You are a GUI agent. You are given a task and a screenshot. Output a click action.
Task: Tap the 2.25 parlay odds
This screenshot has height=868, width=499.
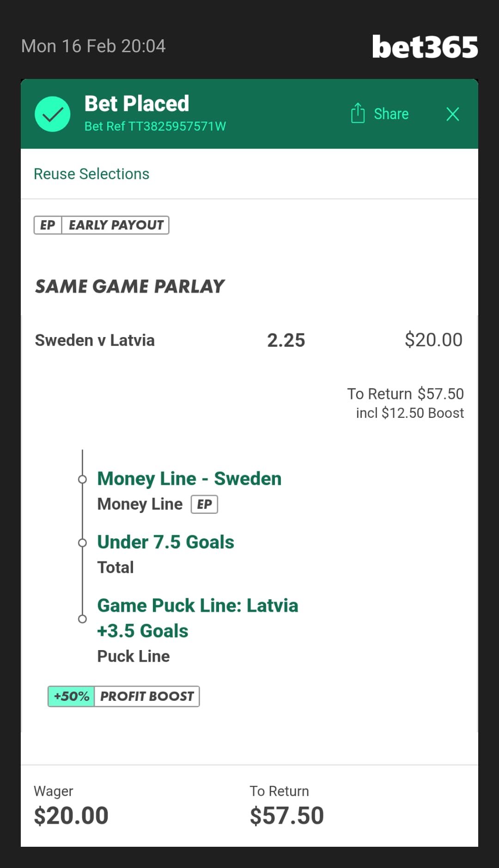click(286, 340)
